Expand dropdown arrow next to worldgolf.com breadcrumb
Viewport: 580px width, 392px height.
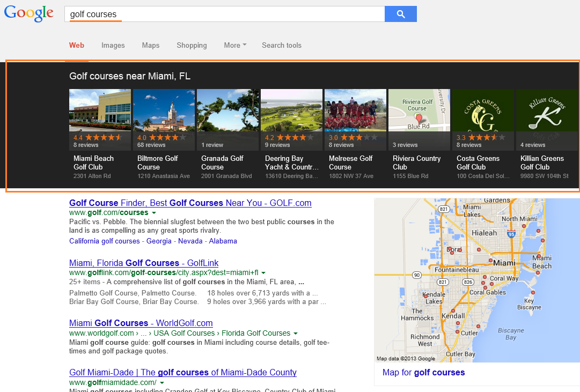(295, 333)
